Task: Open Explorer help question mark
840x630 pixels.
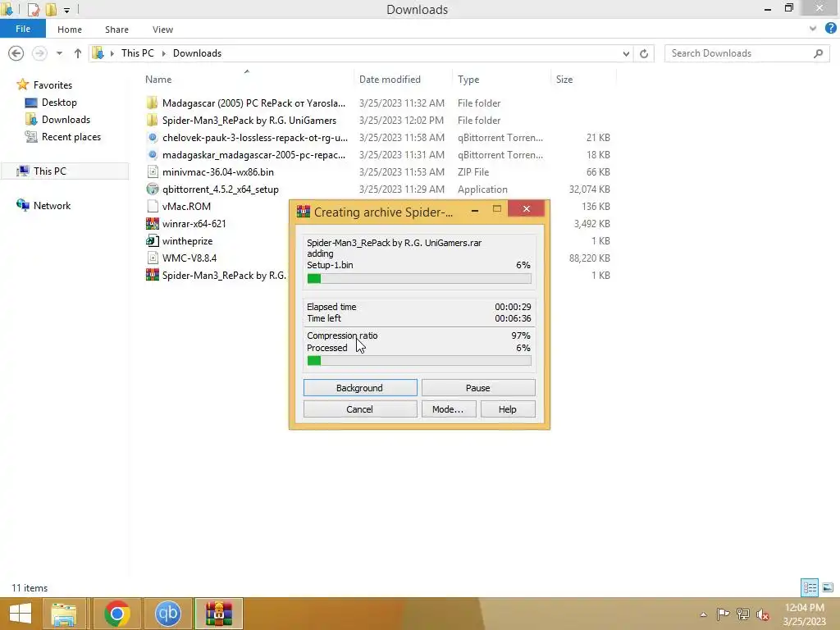Action: pos(831,29)
